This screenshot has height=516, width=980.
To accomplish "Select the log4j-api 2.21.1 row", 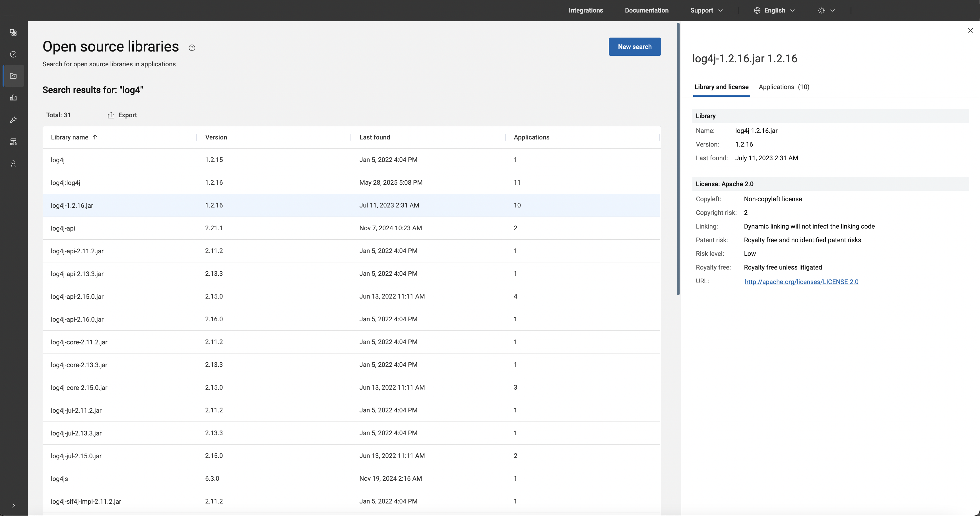I will click(351, 228).
